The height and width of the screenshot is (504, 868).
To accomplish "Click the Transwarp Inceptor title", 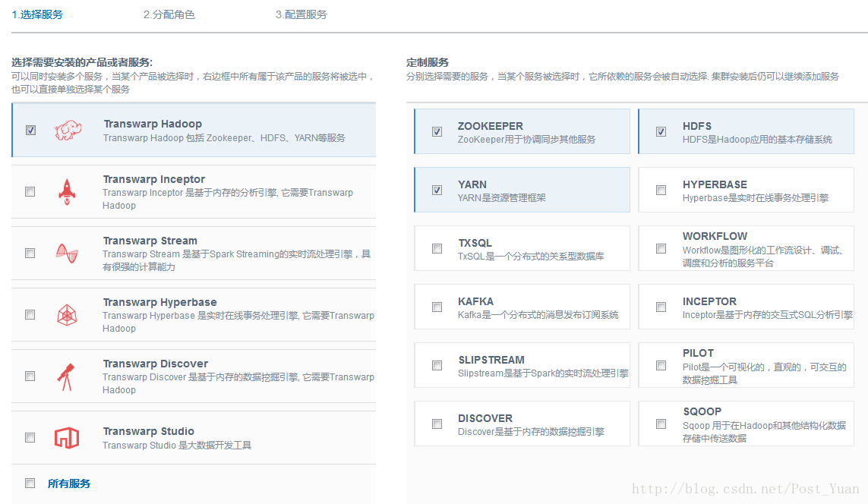I will pyautogui.click(x=154, y=179).
